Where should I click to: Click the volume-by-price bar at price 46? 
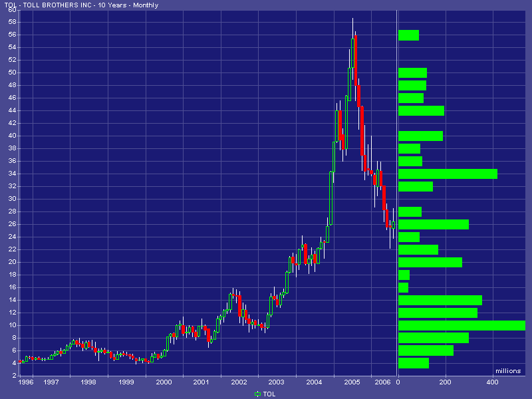pos(411,98)
